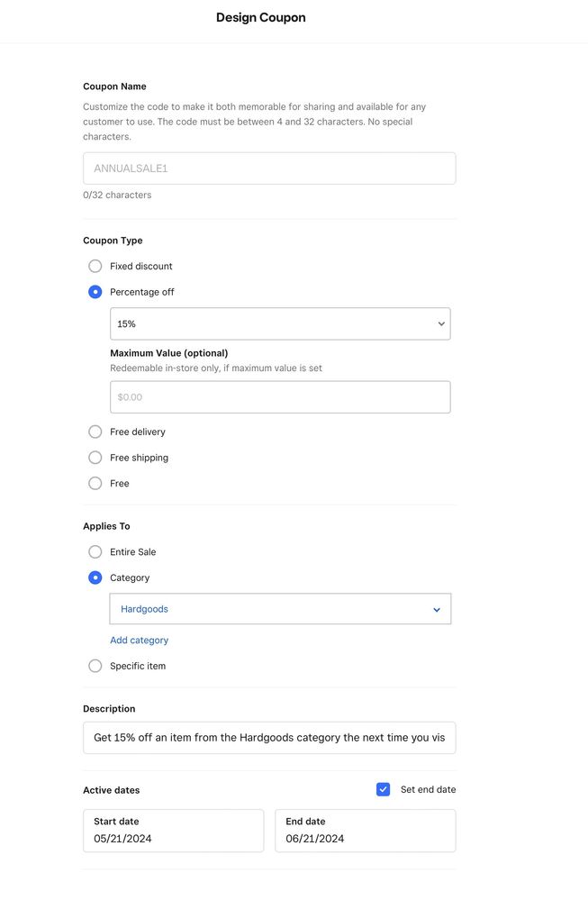The width and height of the screenshot is (588, 900).
Task: Click the chevron arrow on percentage dropdown
Action: pos(441,323)
